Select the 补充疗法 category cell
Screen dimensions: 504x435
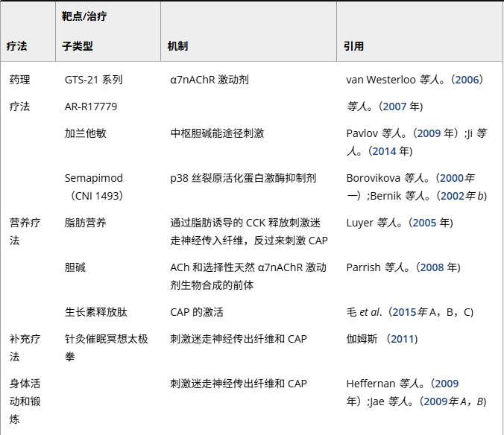[x=25, y=347]
